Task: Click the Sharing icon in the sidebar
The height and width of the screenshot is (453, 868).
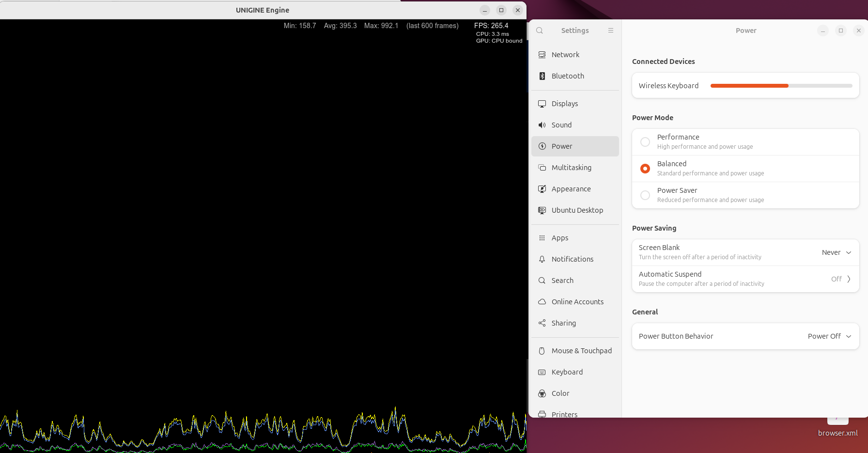Action: [x=542, y=323]
